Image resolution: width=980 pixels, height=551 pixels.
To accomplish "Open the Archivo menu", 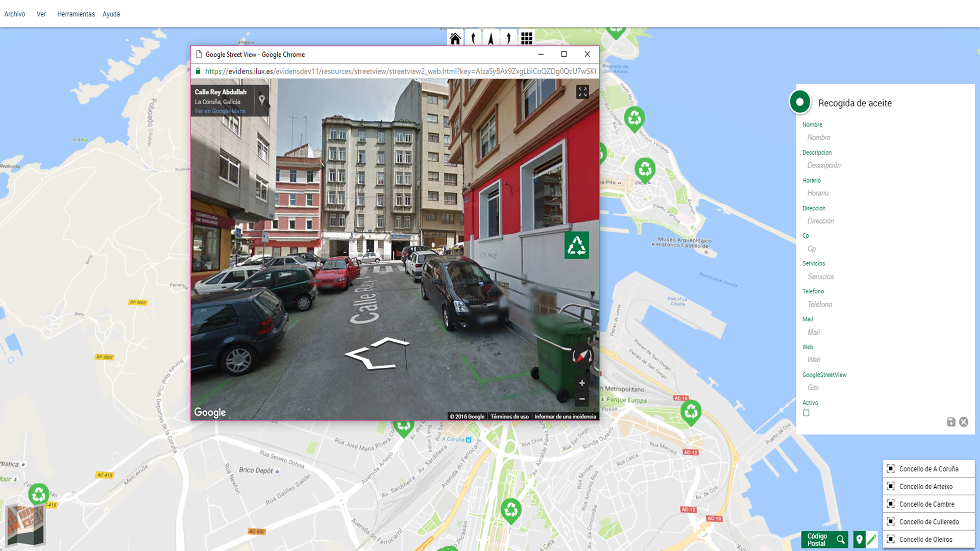I will (15, 14).
